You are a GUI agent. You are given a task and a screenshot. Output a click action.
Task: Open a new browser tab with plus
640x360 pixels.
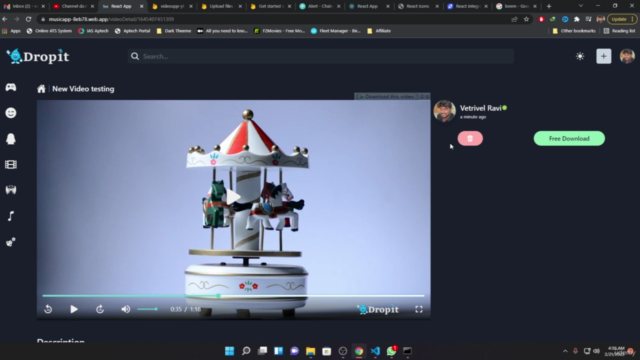(549, 6)
